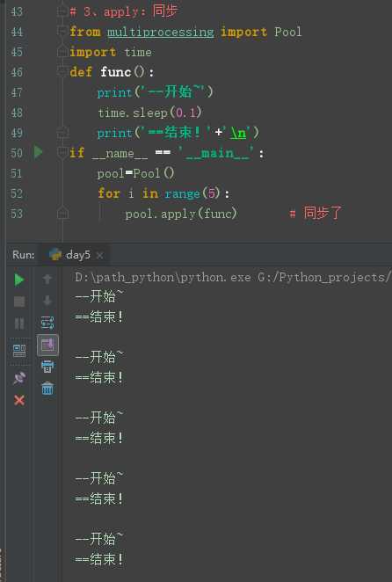The height and width of the screenshot is (582, 392).
Task: Click the Print console output icon
Action: 47,367
